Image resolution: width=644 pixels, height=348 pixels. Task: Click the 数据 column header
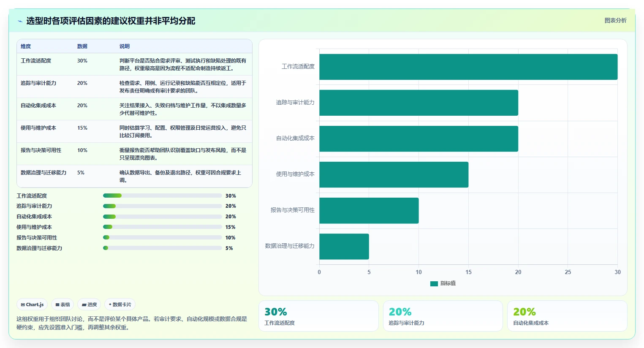tap(82, 46)
